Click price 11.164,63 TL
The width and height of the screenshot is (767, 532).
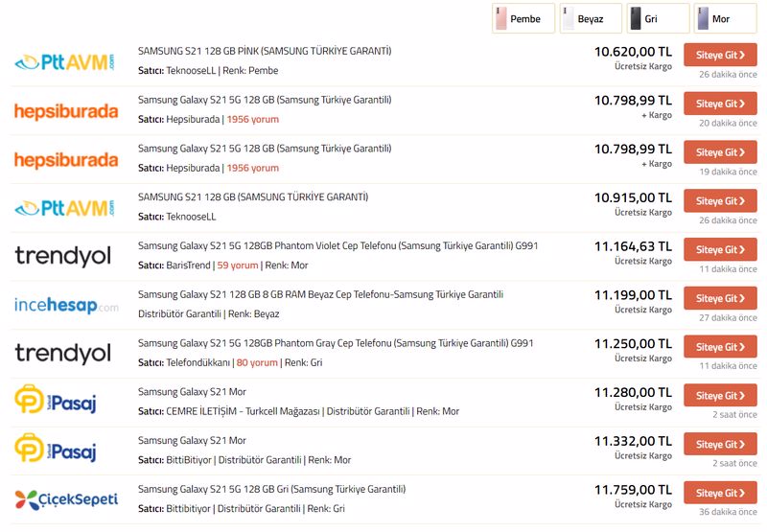[633, 246]
